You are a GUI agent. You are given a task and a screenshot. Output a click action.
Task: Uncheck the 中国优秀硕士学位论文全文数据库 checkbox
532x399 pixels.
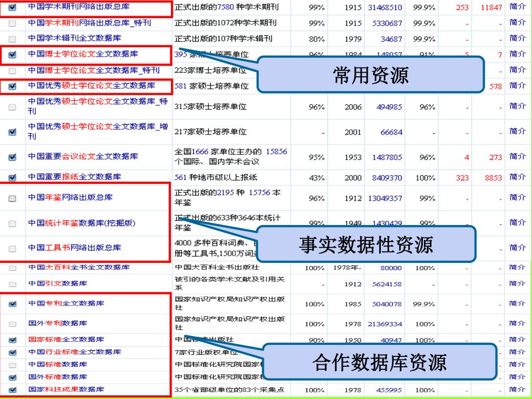12,86
